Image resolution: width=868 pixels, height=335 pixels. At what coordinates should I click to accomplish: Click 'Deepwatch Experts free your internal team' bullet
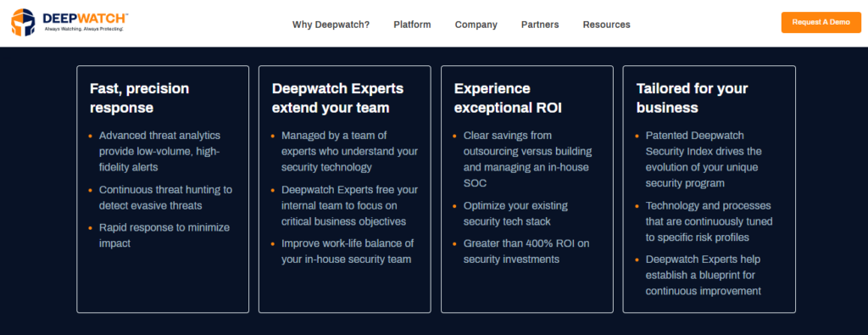(350, 205)
